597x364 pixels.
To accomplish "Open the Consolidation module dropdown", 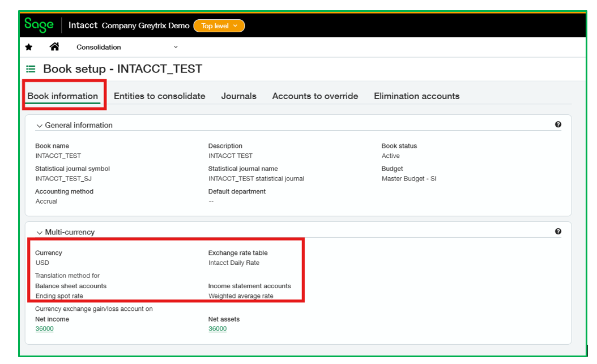I will click(x=127, y=47).
